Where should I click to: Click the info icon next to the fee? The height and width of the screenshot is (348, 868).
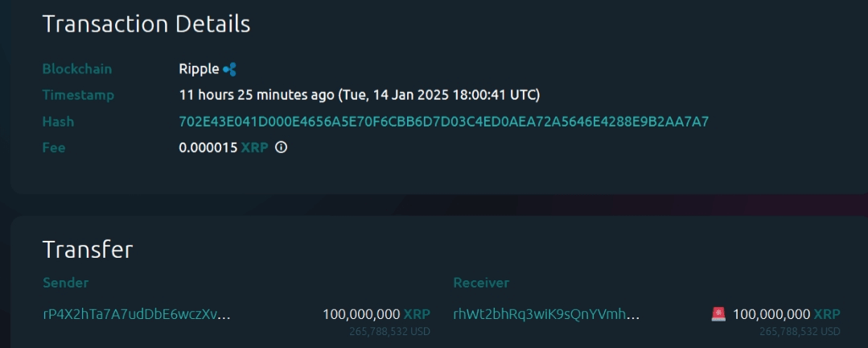[281, 147]
